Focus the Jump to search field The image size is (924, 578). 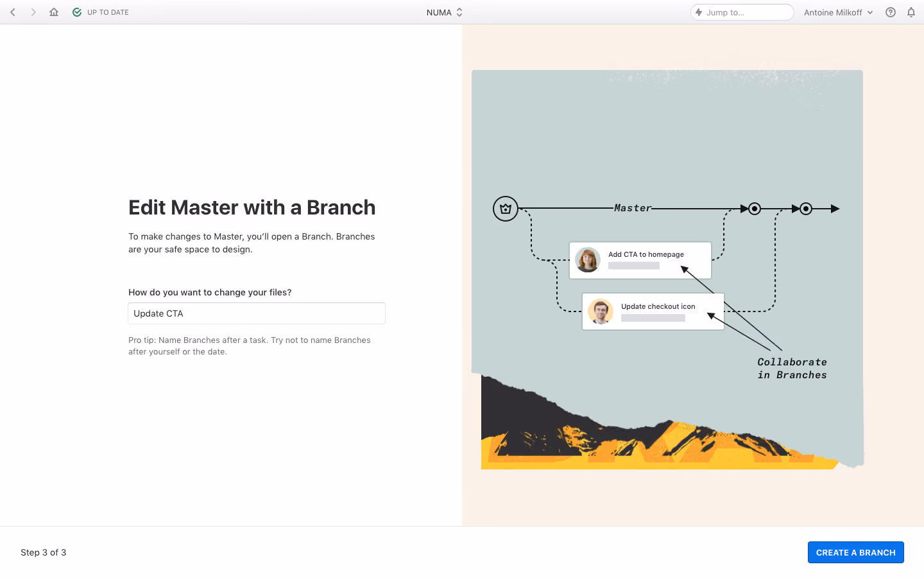742,12
